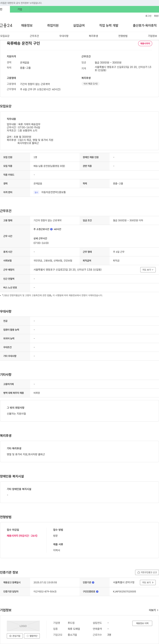Click the 채용시까지 status badge
159x644 pixels.
[x=145, y=43]
